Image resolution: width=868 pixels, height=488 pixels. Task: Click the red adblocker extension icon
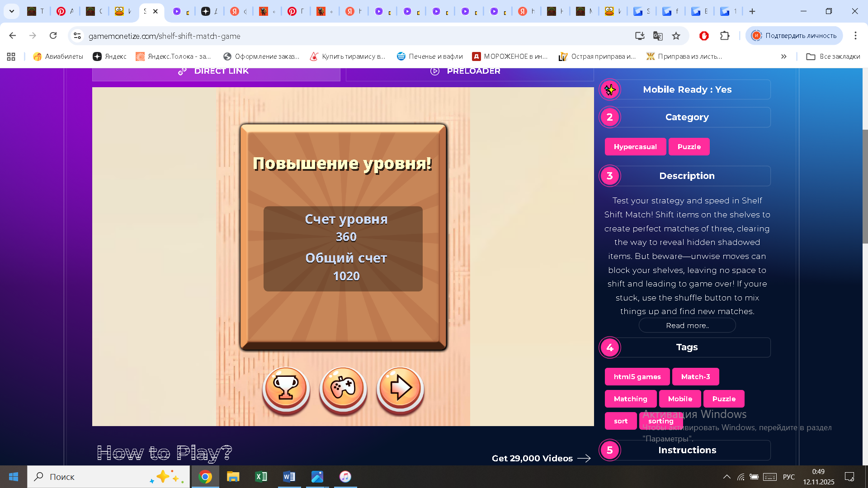[x=704, y=36]
